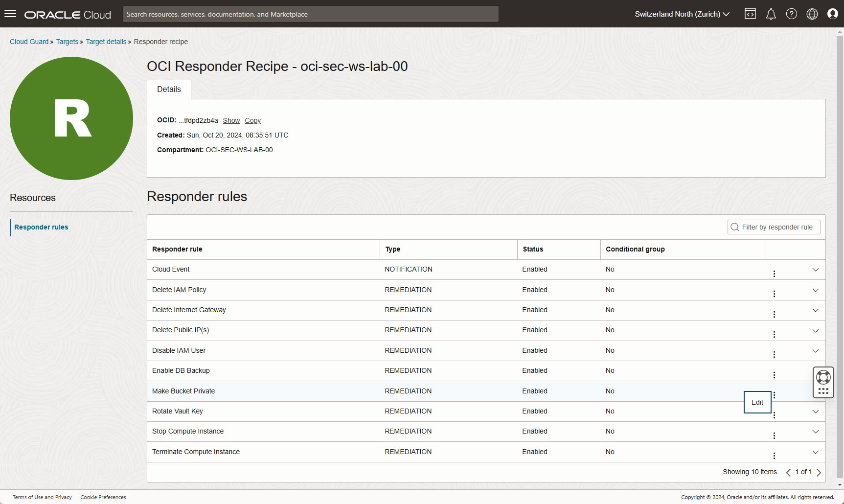Expand the Stop Compute Instance row details
This screenshot has height=504, width=844.
(x=816, y=432)
